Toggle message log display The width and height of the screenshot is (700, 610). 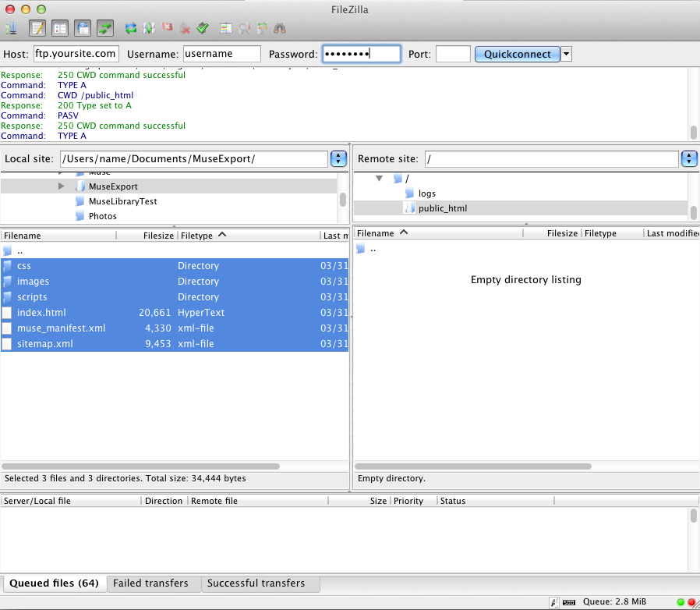(x=37, y=28)
